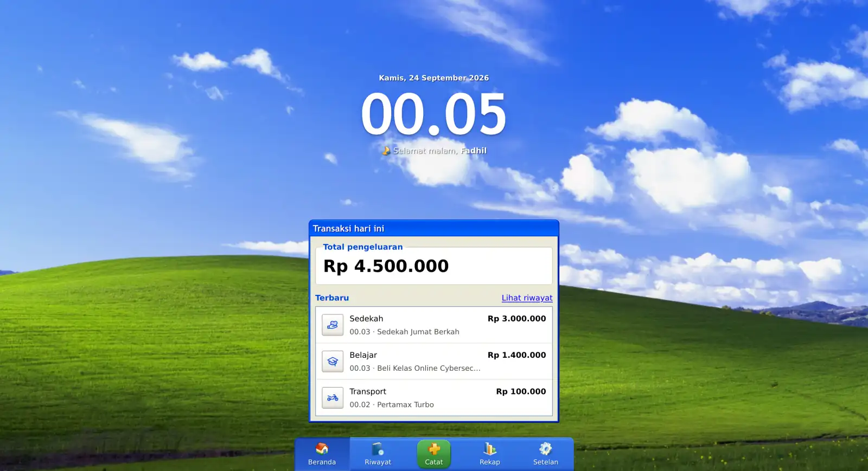Click the Terbaru section heading
The width and height of the screenshot is (868, 471).
pyautogui.click(x=332, y=298)
